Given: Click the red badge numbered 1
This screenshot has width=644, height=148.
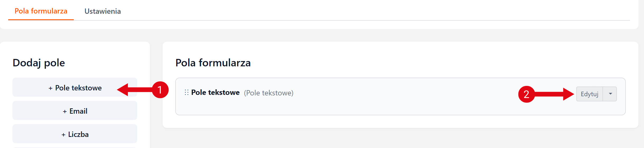Looking at the screenshot, I should pyautogui.click(x=160, y=90).
